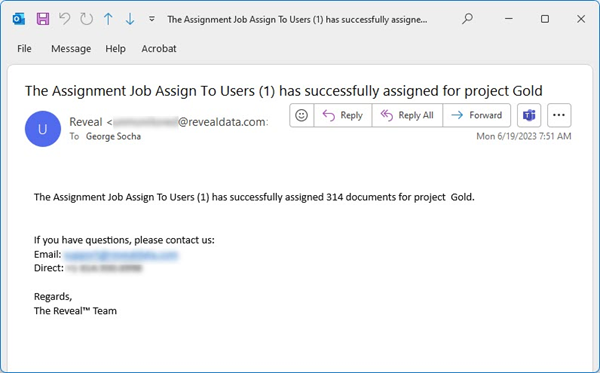Click the body line mentioning 314 documents
The image size is (600, 373).
point(254,197)
